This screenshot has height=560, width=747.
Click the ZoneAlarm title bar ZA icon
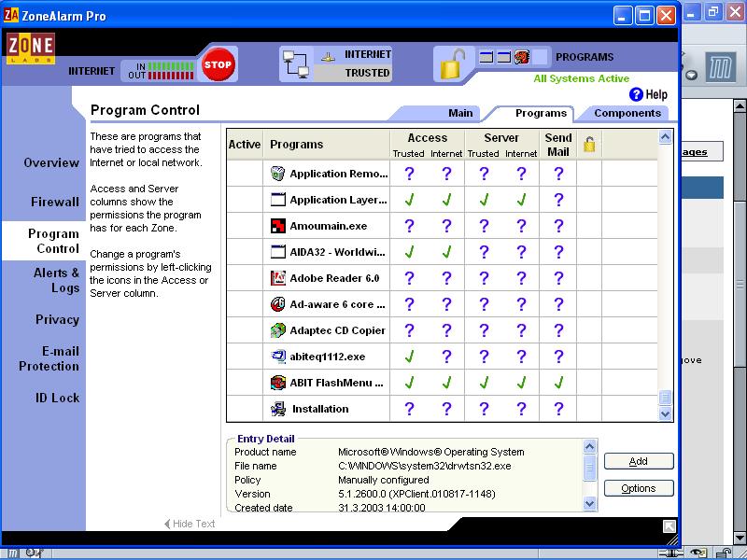click(x=11, y=15)
